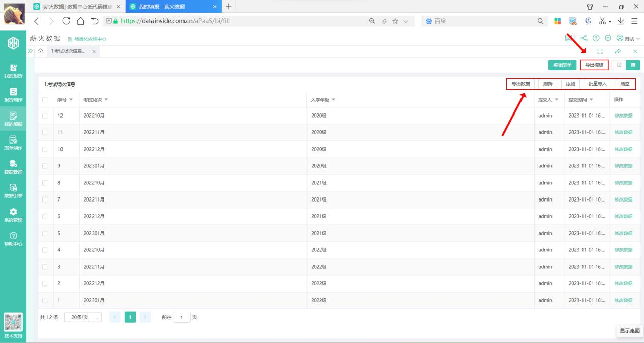Tick the checkbox for row 12
This screenshot has width=644, height=343.
[45, 116]
